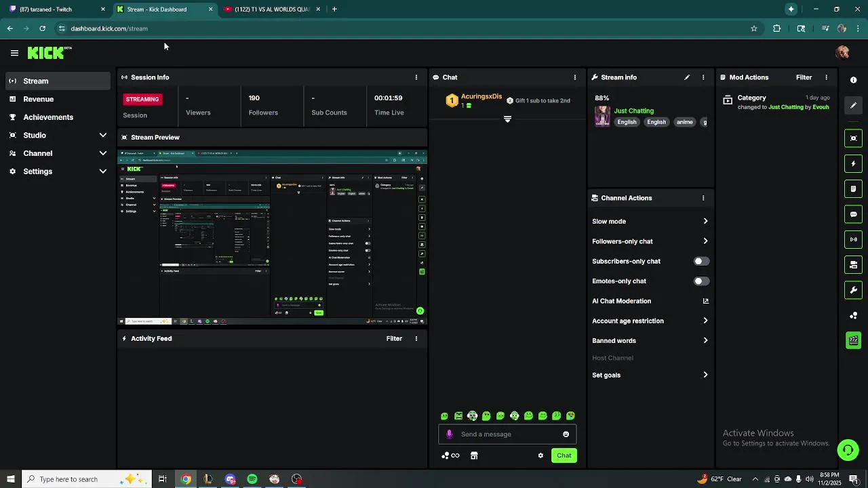
Task: Select Stream in the sidebar
Action: pyautogui.click(x=58, y=81)
